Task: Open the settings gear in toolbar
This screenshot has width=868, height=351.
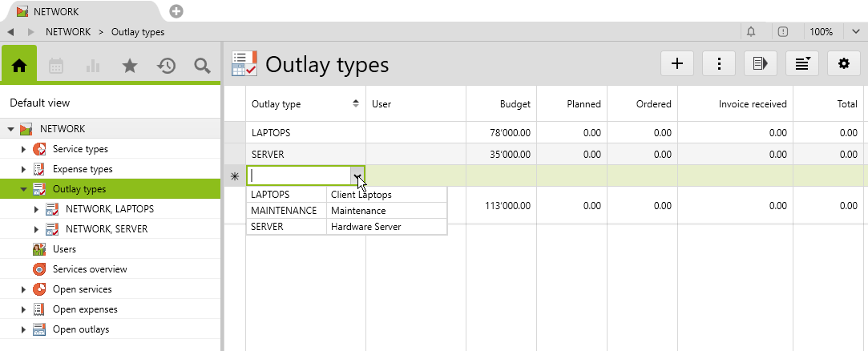Action: pos(843,63)
